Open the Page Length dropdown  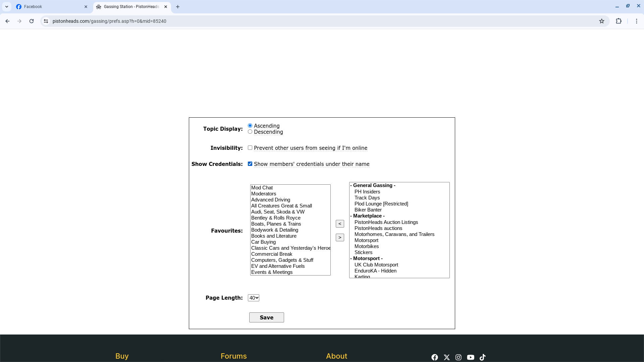(x=253, y=298)
